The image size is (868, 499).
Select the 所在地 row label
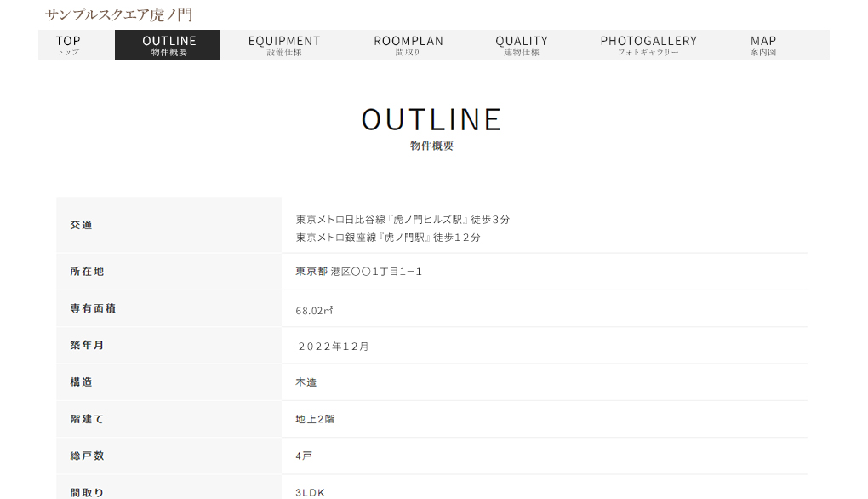[87, 272]
